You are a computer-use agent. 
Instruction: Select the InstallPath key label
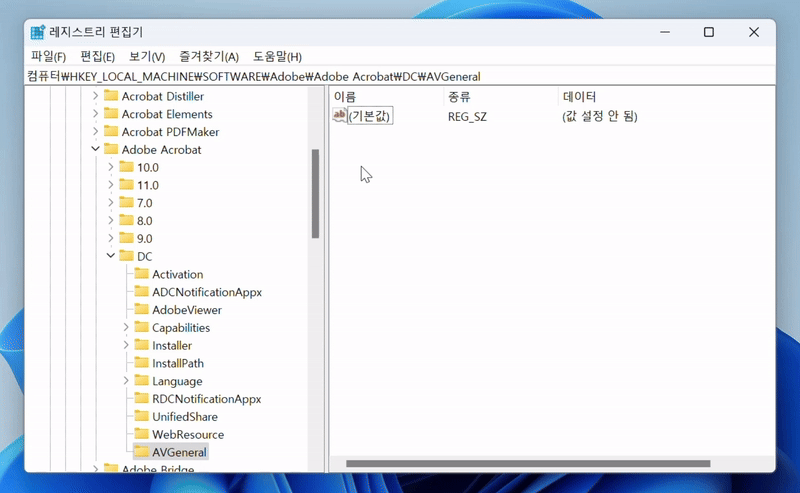(178, 363)
